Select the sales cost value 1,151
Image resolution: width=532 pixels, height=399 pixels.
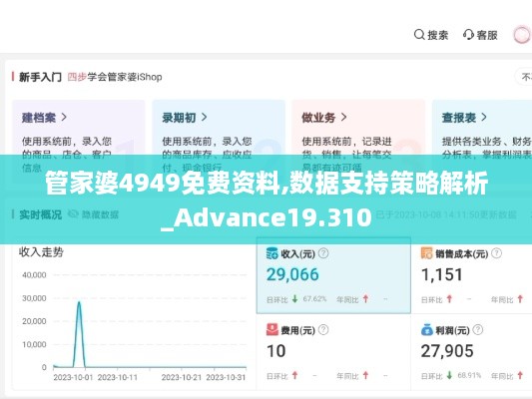tap(442, 274)
